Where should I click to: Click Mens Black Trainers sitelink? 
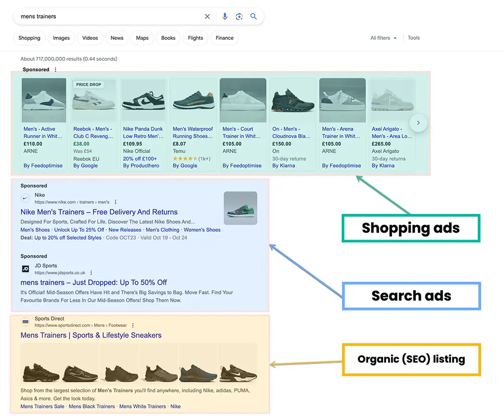click(x=92, y=406)
